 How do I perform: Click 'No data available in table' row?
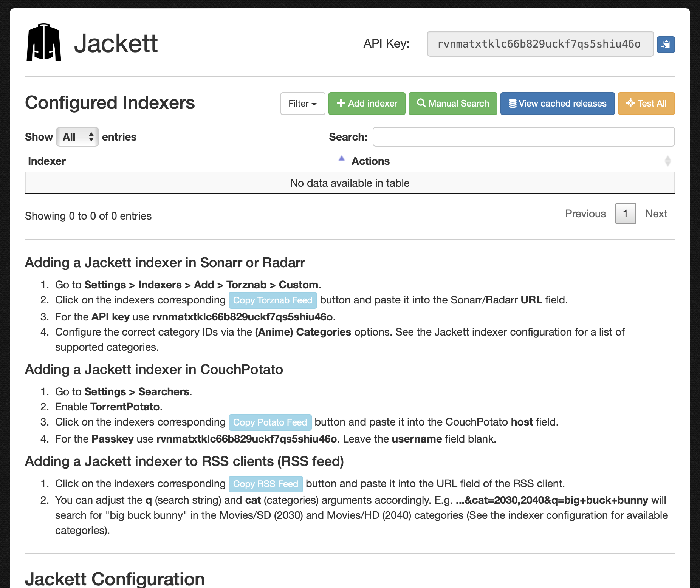tap(350, 183)
